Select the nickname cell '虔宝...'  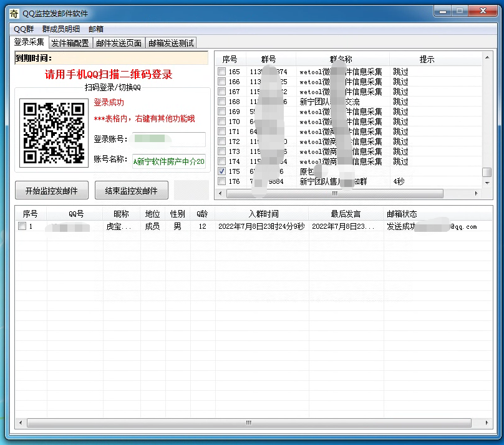tap(119, 226)
